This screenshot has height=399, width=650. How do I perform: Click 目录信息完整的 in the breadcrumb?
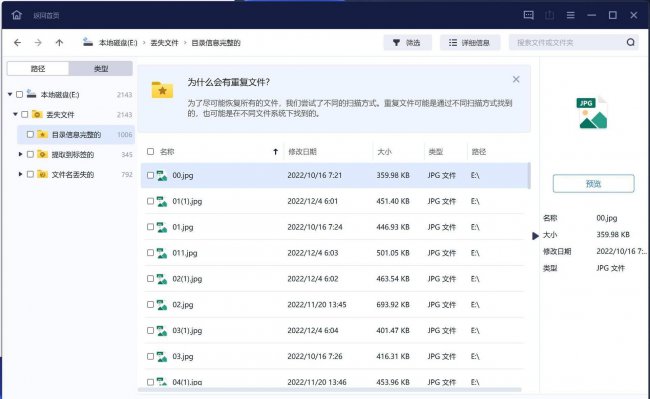pos(216,43)
